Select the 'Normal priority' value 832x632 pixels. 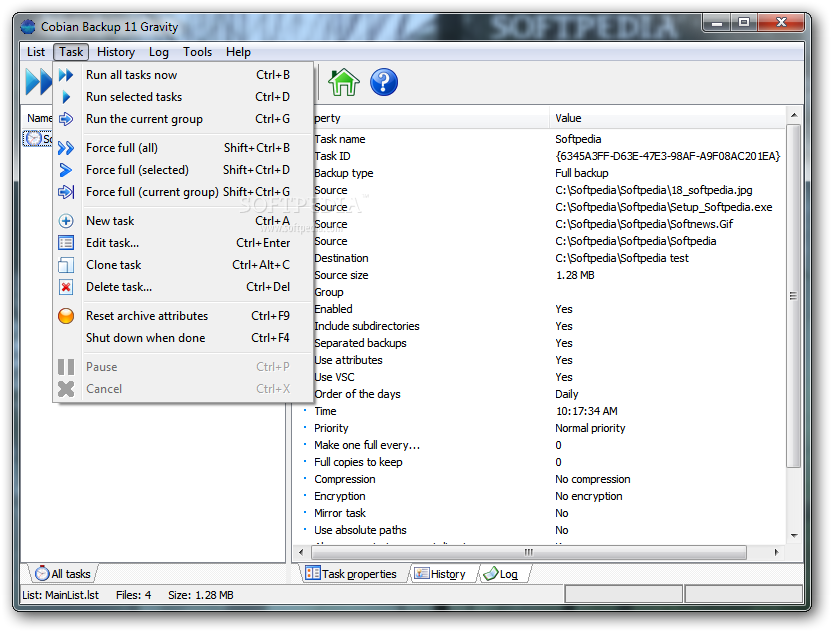590,428
